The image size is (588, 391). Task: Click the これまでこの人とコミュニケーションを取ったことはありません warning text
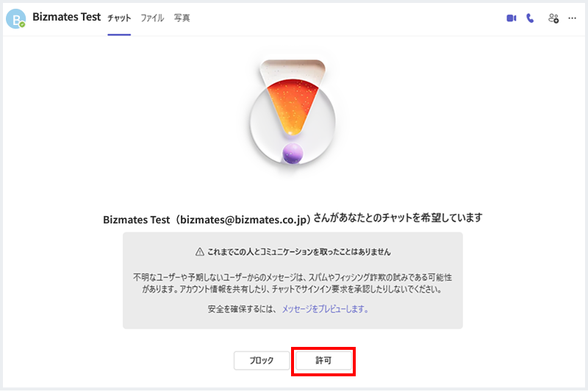tap(299, 252)
